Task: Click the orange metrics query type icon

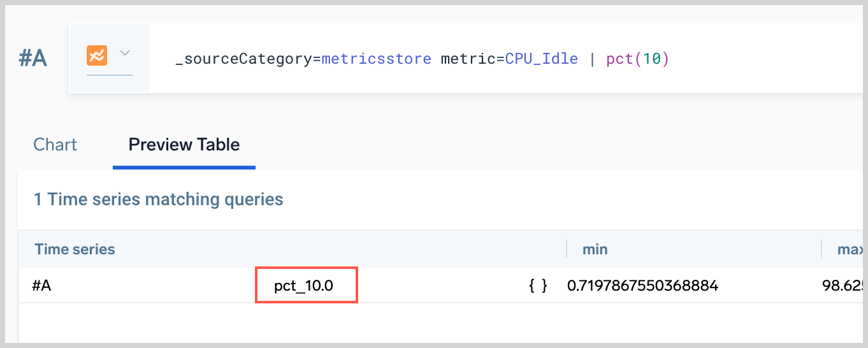Action: coord(97,55)
